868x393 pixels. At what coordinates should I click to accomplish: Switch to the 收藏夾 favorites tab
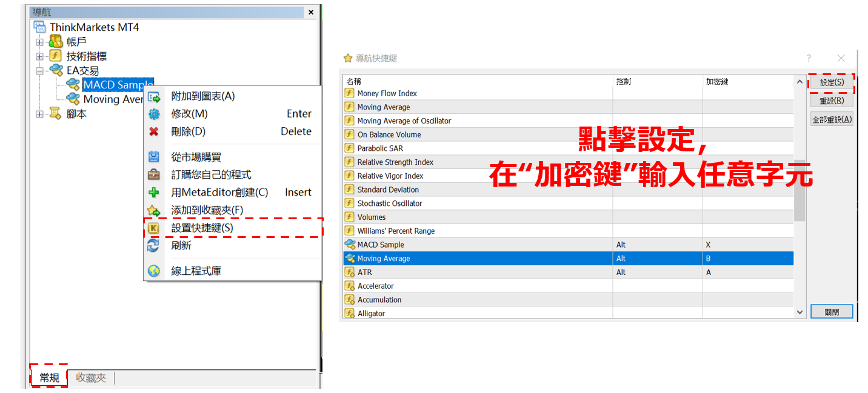(91, 378)
